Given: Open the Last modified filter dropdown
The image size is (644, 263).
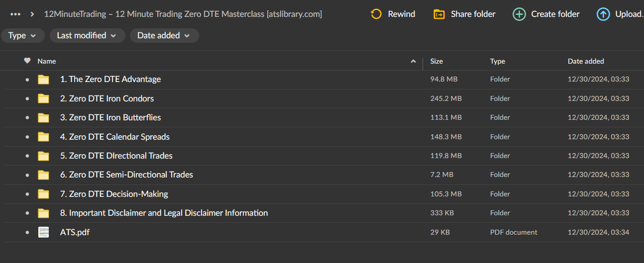Looking at the screenshot, I should 87,35.
